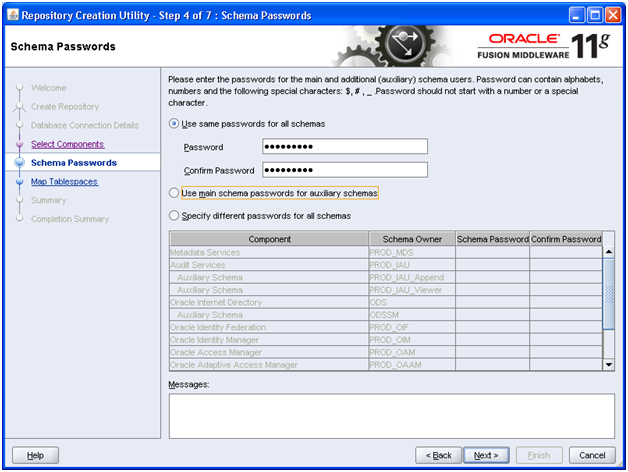Click the Create Repository step

coord(65,107)
